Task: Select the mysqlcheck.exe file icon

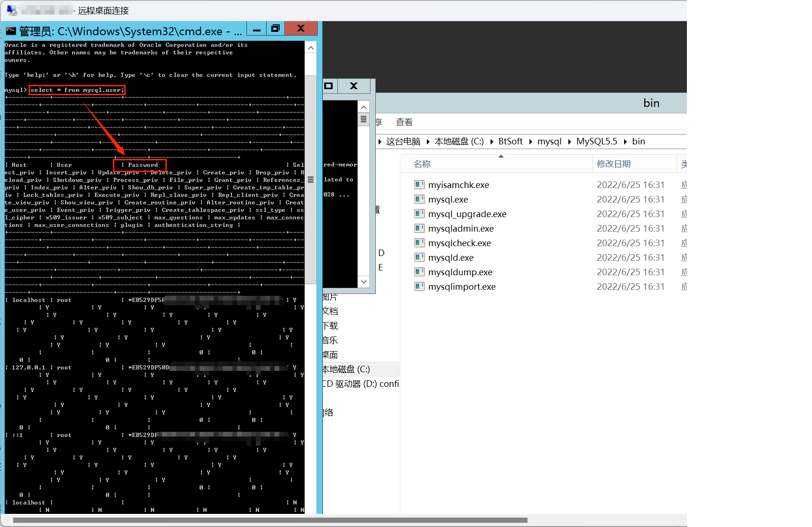Action: tap(419, 243)
